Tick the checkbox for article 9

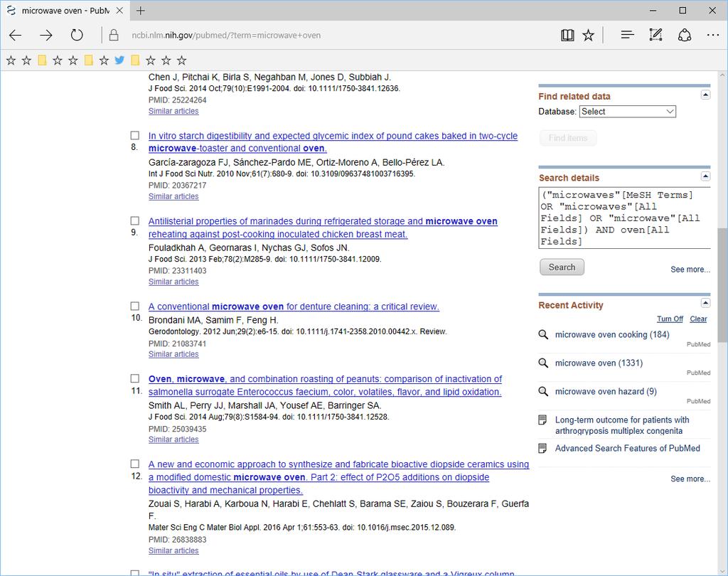coord(134,220)
